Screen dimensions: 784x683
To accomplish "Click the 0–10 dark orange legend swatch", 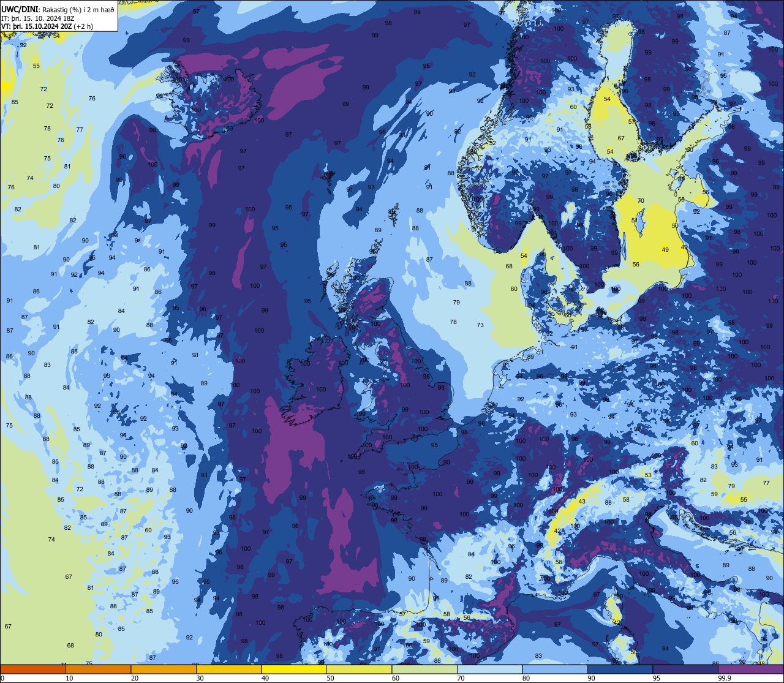I will (33, 669).
